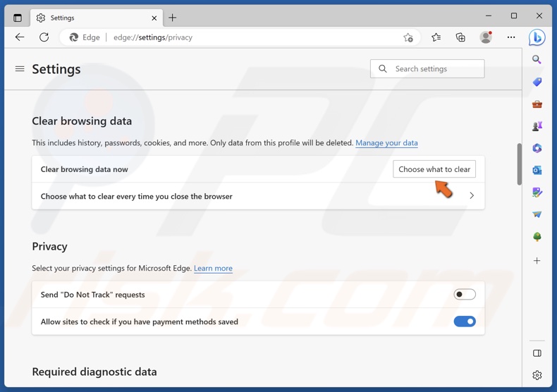Open Outlook in the sidebar

coord(537,170)
